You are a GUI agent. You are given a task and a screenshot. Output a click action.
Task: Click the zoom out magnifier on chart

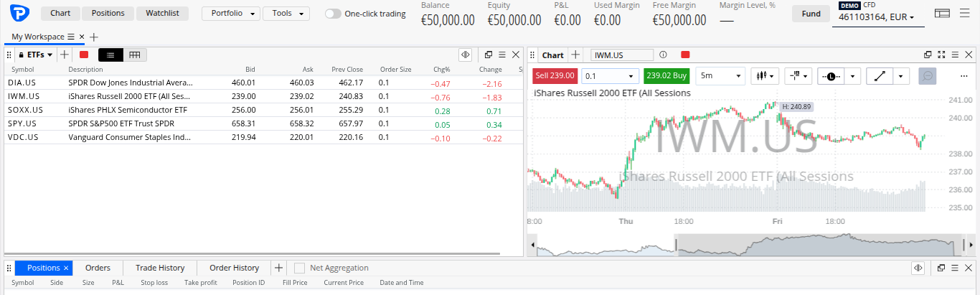point(928,76)
